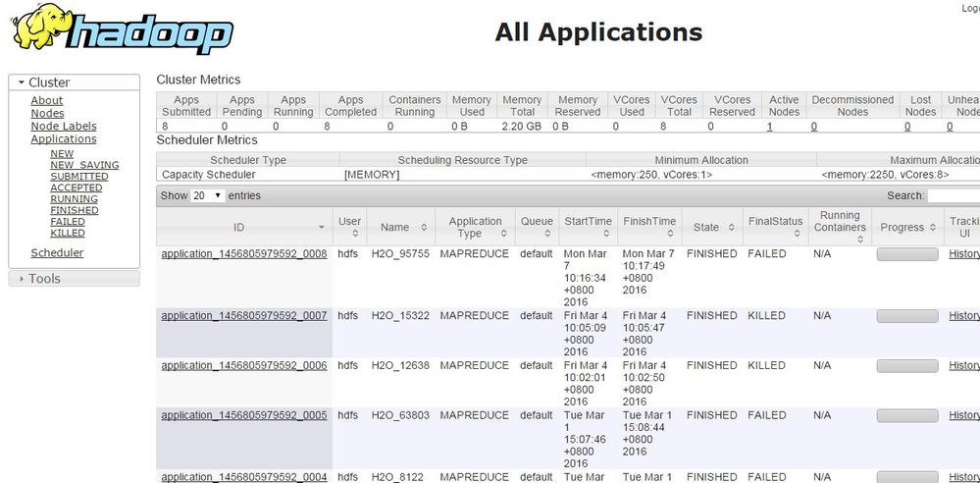Sort table by StartTime column
Viewport: 980px width, 483px height.
(589, 227)
